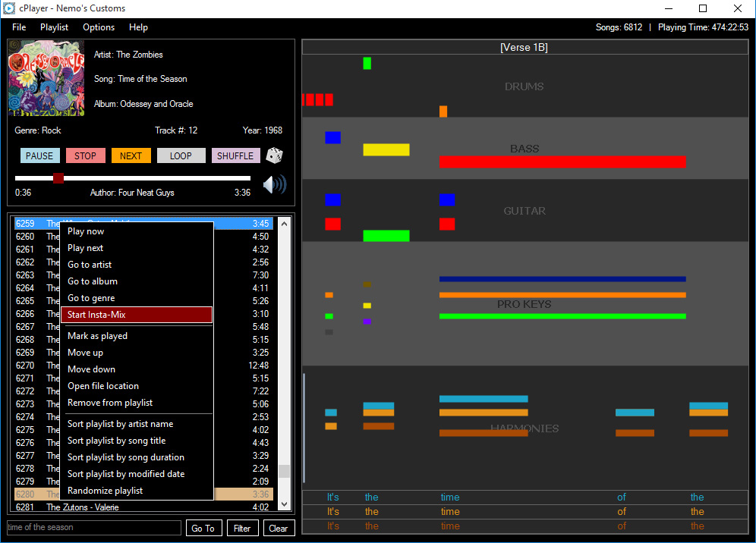
Task: Click the playlist scrollbar thumb
Action: (285, 471)
